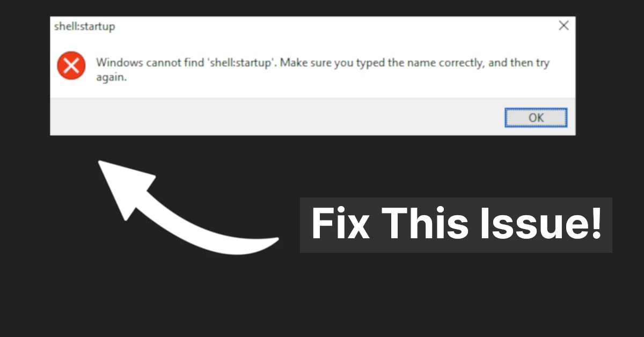Click the red error X icon

coord(71,65)
